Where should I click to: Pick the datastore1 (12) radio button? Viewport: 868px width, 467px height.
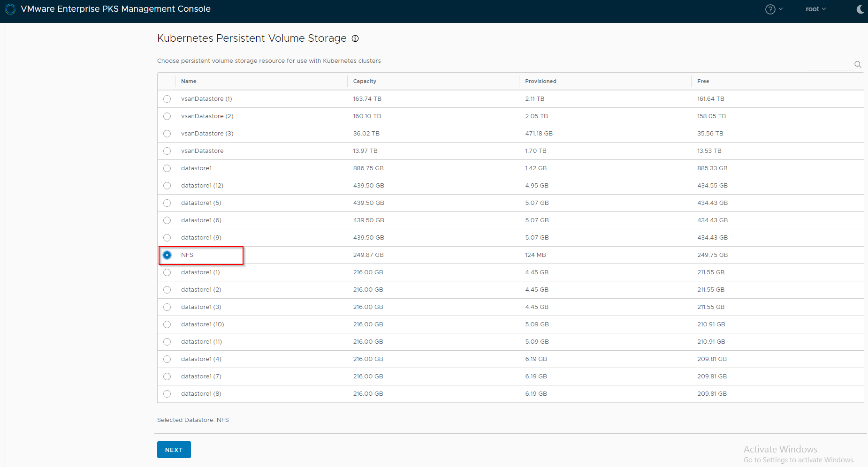pyautogui.click(x=167, y=186)
